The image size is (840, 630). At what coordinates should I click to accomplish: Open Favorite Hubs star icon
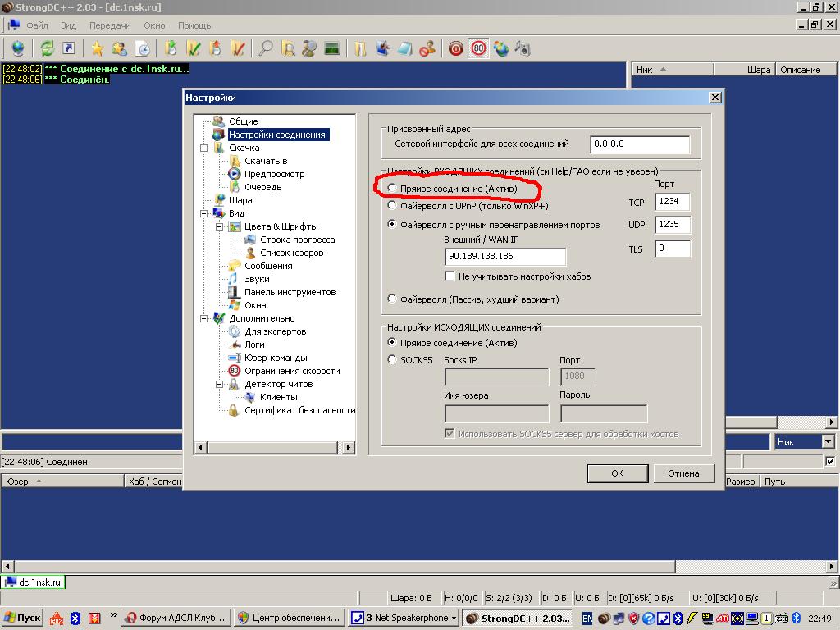pos(97,48)
